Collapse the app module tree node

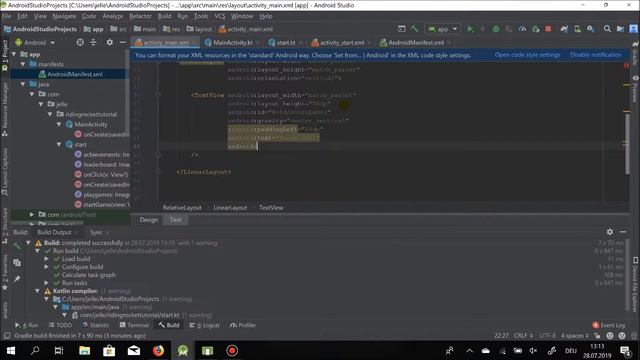pos(14,54)
